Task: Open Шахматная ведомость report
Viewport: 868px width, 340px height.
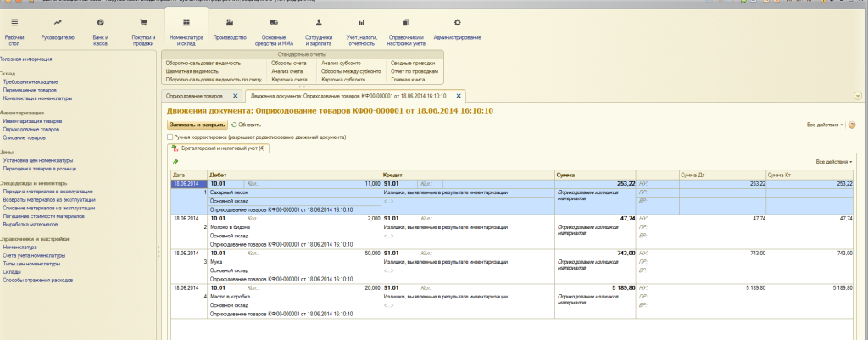Action: coord(192,71)
